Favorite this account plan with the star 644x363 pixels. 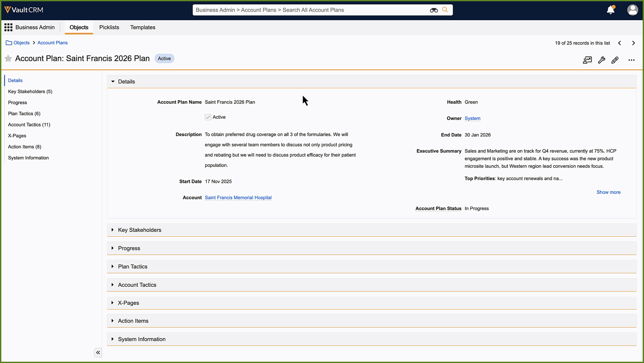click(x=8, y=58)
